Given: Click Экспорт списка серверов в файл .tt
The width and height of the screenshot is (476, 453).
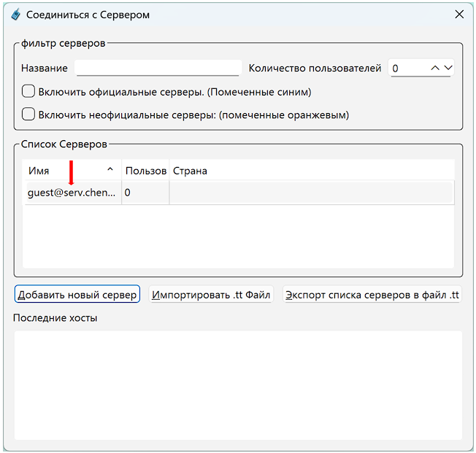Looking at the screenshot, I should pos(372,294).
